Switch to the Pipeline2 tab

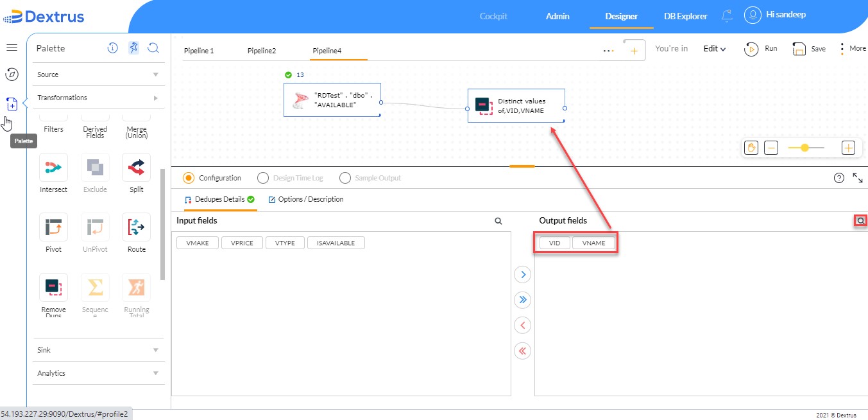(262, 51)
